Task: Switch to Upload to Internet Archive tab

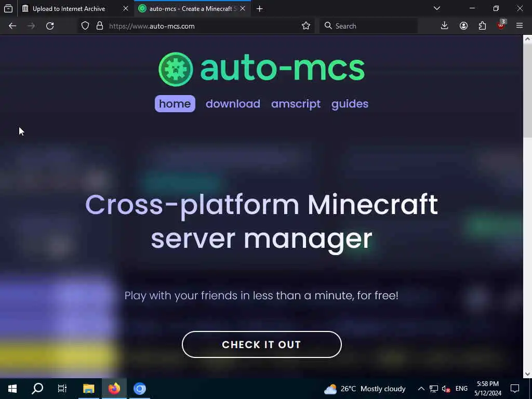Action: tap(69, 8)
